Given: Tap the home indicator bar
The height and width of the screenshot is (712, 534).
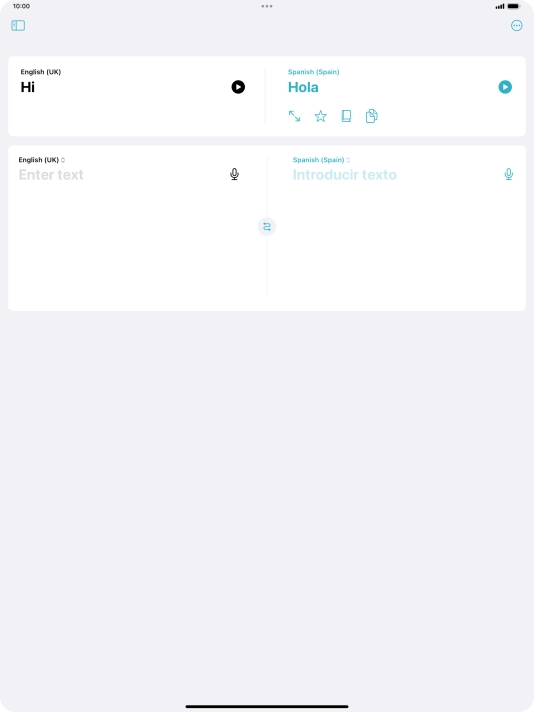Looking at the screenshot, I should pos(267,707).
